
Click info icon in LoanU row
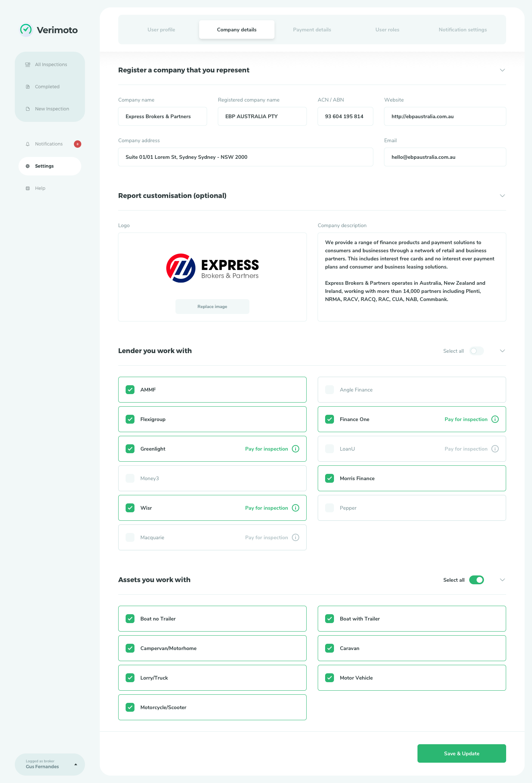pos(495,449)
